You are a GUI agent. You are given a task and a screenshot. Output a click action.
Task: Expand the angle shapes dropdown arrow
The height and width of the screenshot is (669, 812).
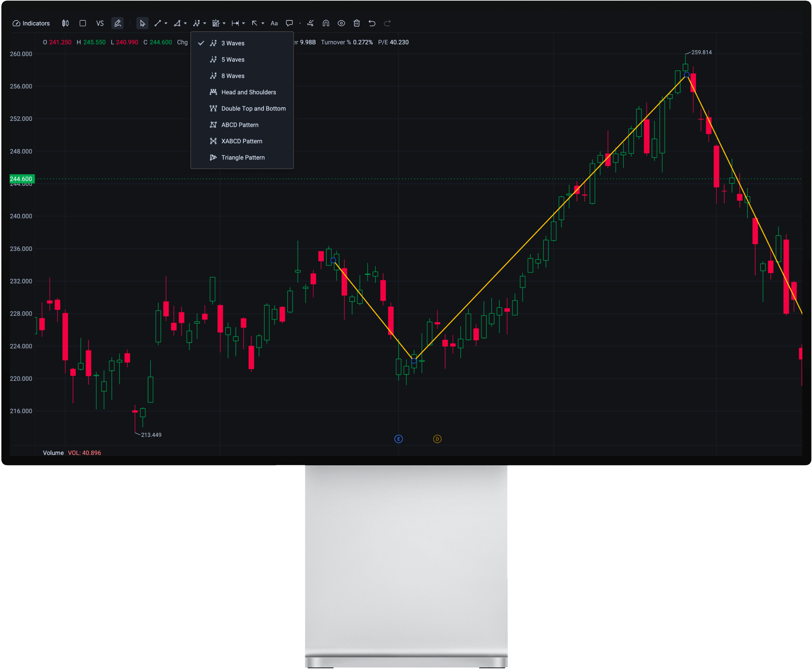click(x=185, y=23)
